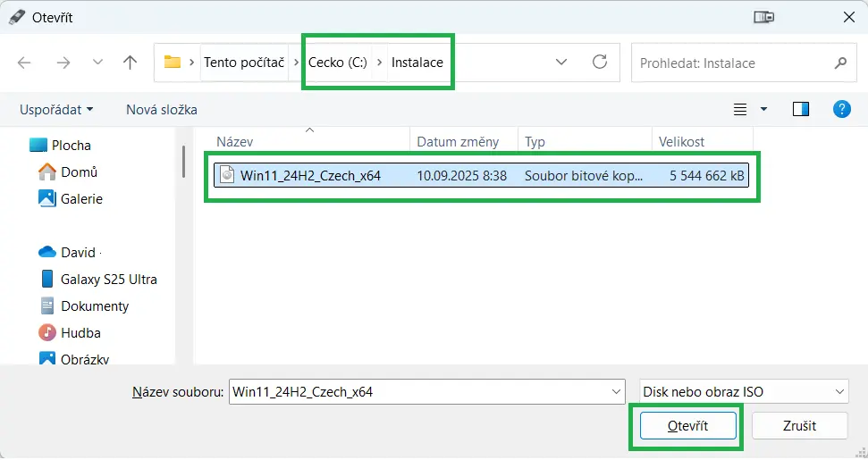Sort by the Velikost column header
The image size is (868, 460).
(x=702, y=141)
